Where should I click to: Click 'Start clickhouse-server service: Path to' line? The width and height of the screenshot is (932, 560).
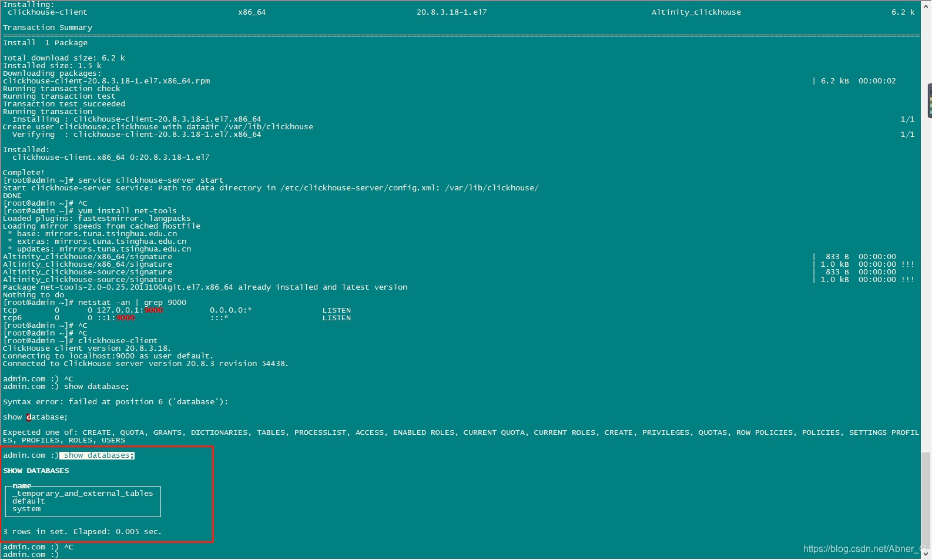click(271, 188)
